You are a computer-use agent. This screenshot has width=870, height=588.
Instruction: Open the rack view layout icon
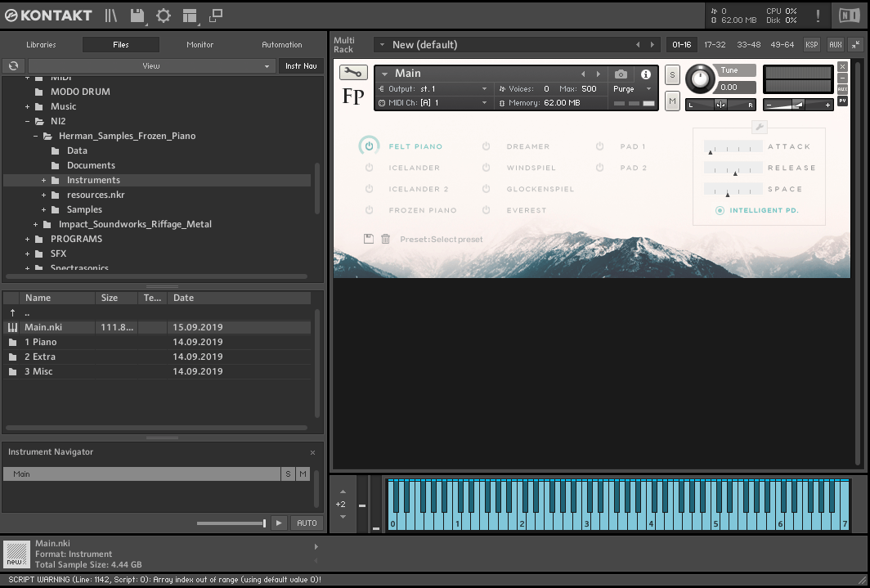[191, 15]
